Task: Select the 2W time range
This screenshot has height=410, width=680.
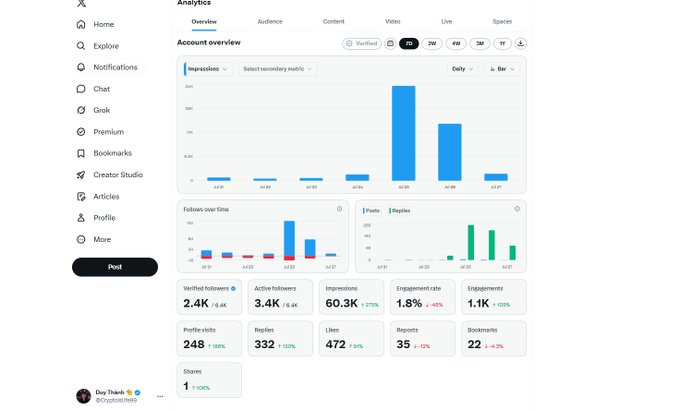Action: pyautogui.click(x=432, y=43)
